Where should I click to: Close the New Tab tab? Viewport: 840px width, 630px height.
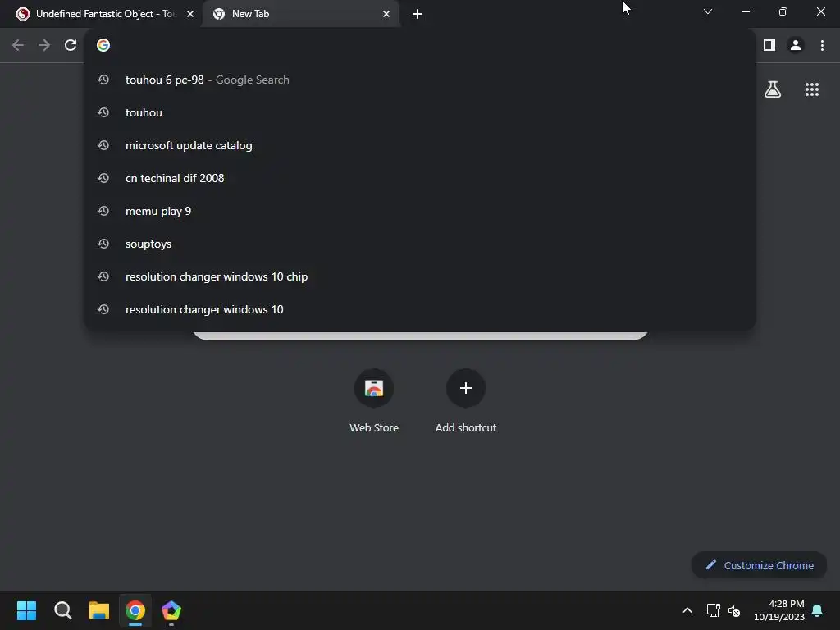point(386,15)
